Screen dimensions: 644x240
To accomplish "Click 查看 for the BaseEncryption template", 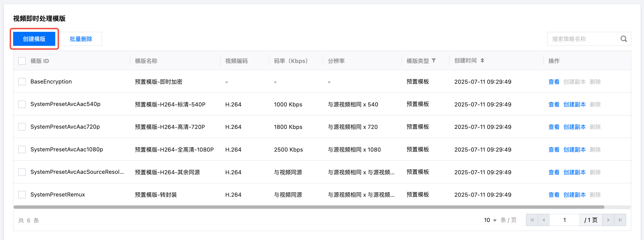I will pos(554,82).
